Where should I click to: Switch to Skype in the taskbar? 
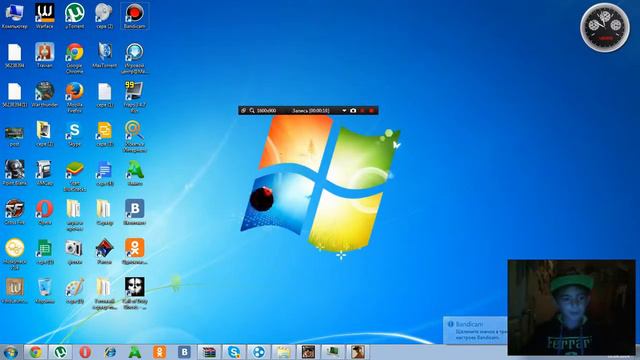click(x=234, y=352)
